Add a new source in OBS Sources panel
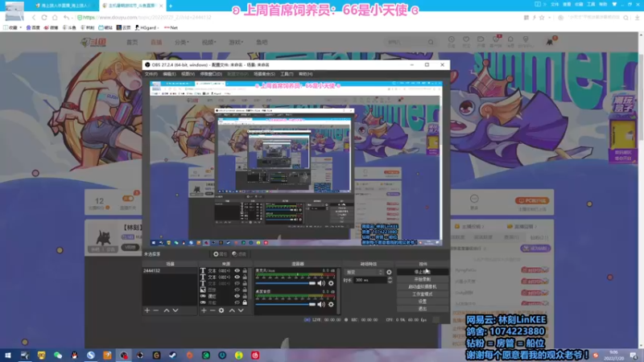The image size is (644, 362). tap(204, 311)
